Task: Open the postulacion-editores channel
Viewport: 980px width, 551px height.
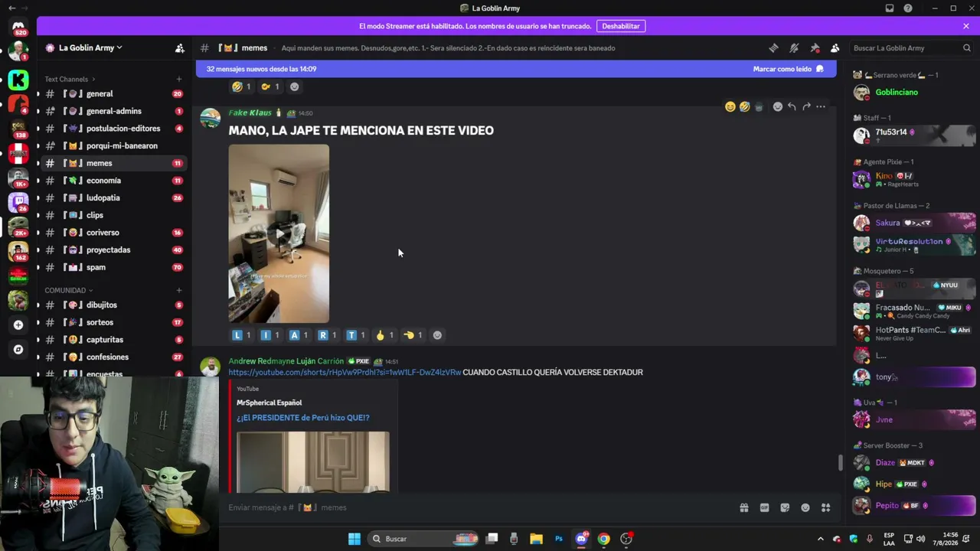Action: click(x=112, y=129)
